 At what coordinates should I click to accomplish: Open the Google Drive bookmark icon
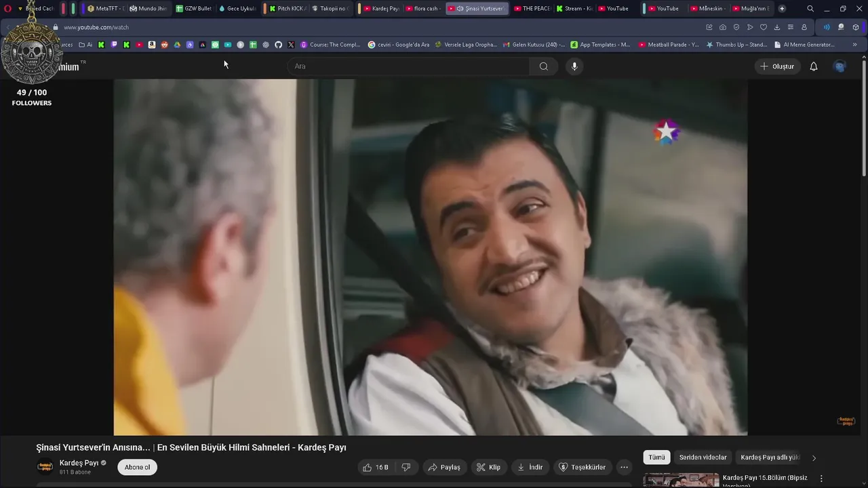(x=177, y=45)
